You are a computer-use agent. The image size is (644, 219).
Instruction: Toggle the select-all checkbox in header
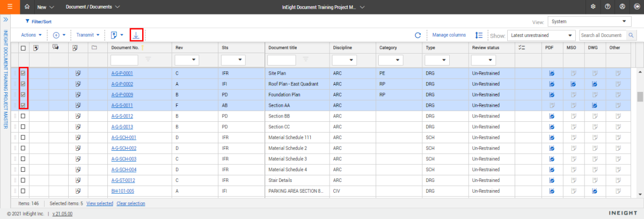[x=23, y=48]
